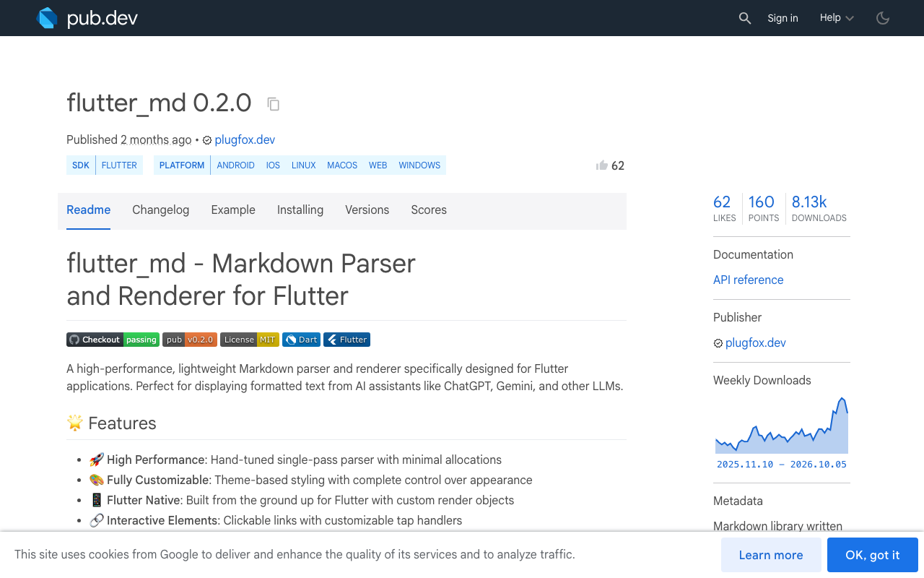The height and width of the screenshot is (578, 924).
Task: Toggle dark mode moon icon
Action: click(883, 18)
